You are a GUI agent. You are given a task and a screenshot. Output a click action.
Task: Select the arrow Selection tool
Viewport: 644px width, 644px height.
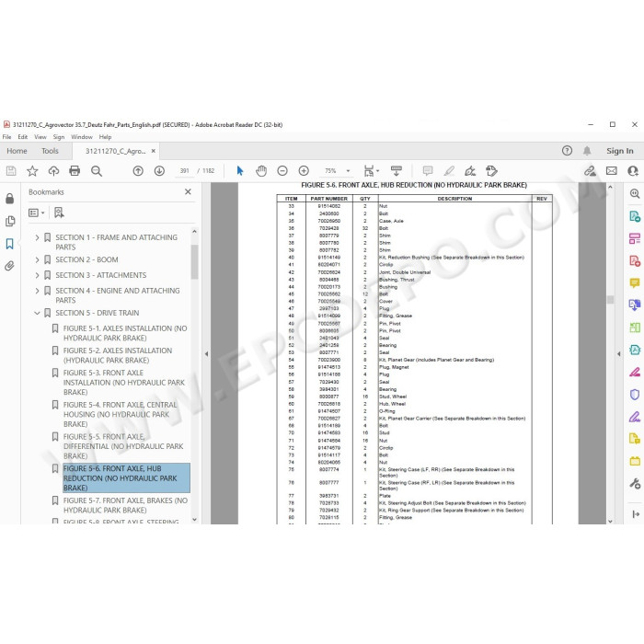coord(240,171)
